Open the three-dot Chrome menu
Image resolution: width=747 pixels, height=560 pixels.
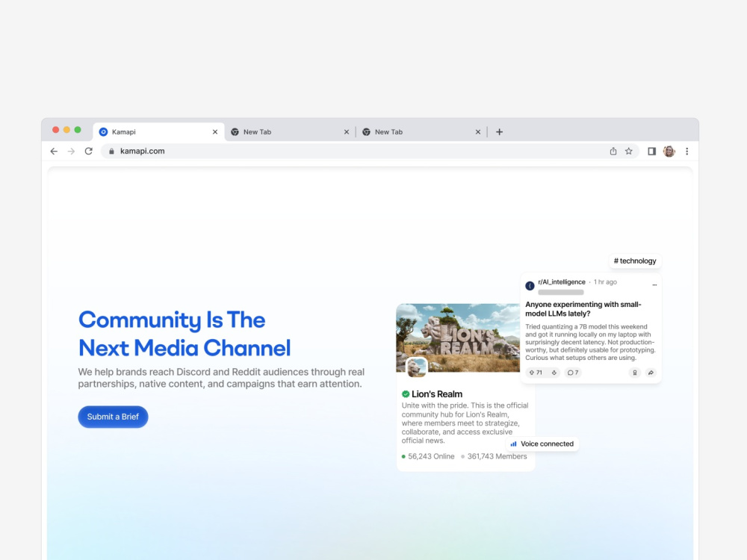687,151
